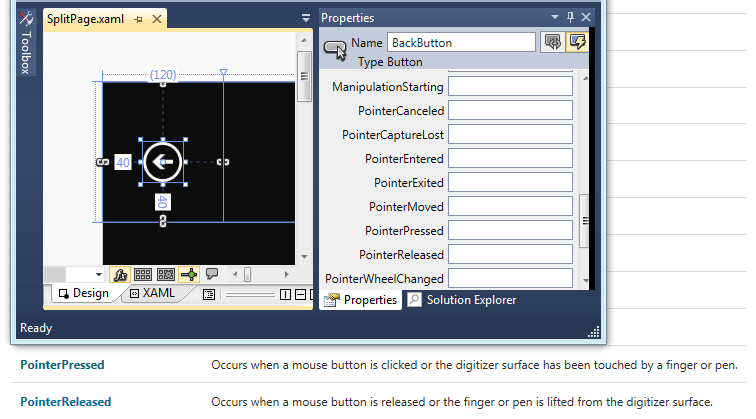Click the designer vertical scrollbar thumb
The width and height of the screenshot is (756, 419).
point(304,77)
